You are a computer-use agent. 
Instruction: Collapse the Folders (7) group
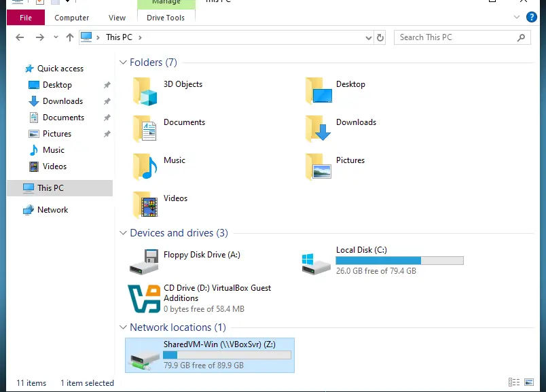coord(123,63)
